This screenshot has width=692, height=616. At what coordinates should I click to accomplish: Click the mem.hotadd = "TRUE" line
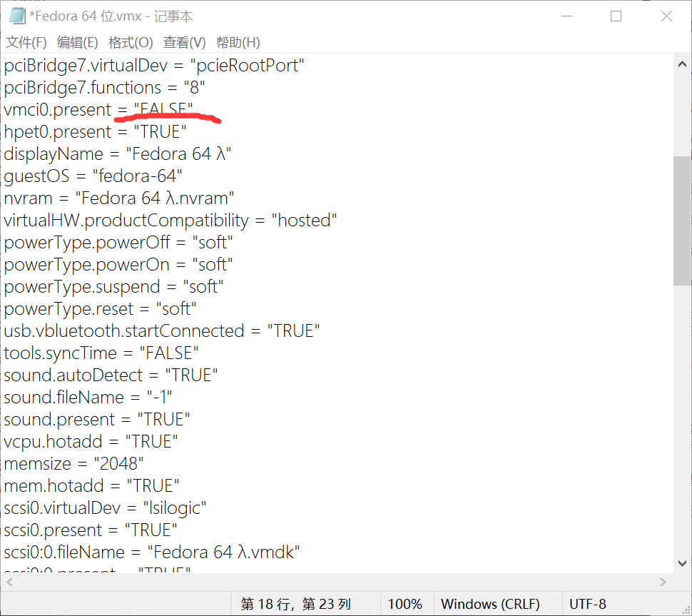(x=91, y=485)
